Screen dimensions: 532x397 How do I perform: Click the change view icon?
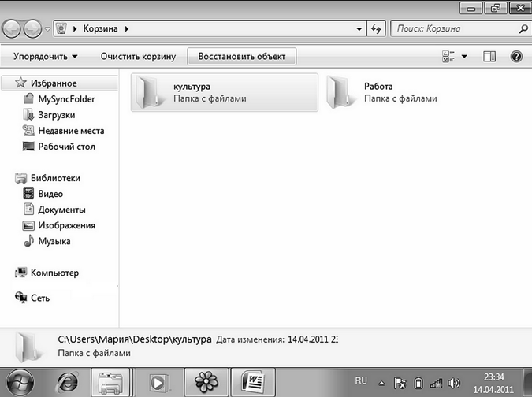coord(448,57)
